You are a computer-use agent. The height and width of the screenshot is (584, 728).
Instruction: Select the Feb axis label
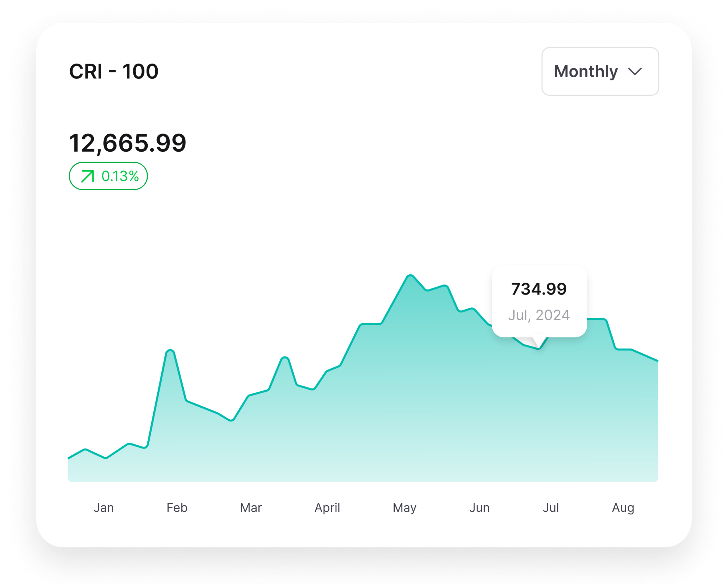coord(177,508)
